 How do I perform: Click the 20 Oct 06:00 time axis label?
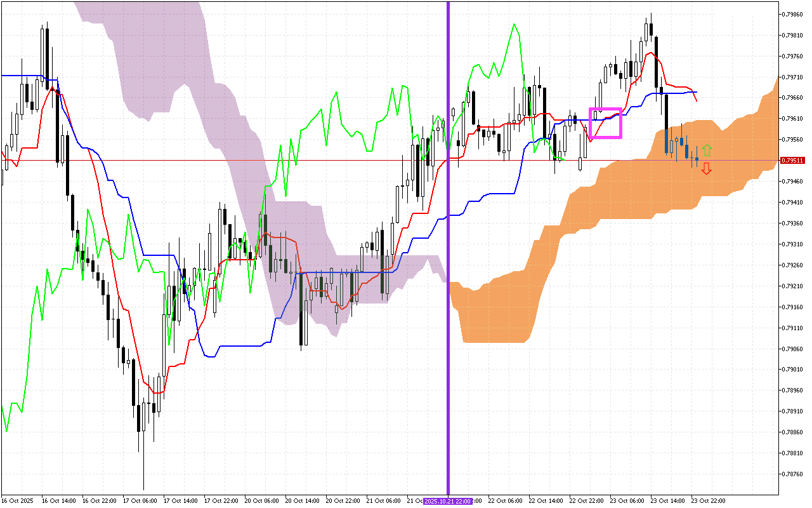coord(261,501)
